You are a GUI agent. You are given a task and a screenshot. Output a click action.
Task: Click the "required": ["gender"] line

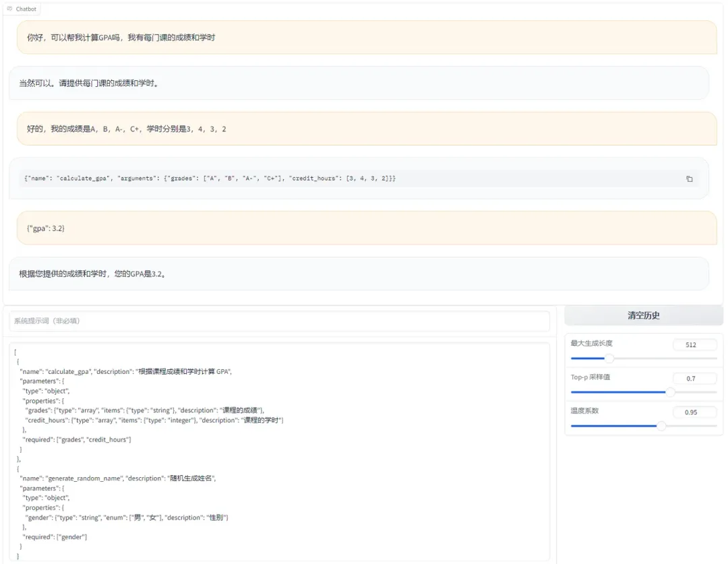pyautogui.click(x=55, y=536)
